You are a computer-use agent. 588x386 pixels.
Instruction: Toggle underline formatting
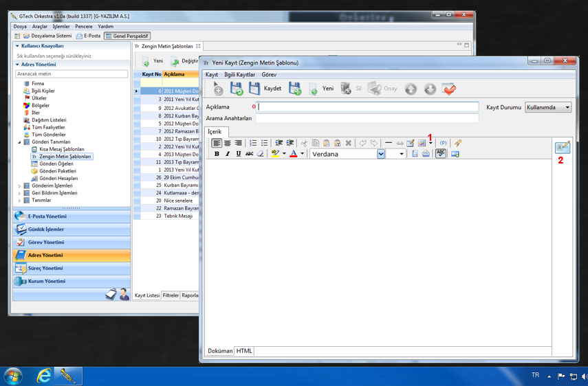[238, 154]
